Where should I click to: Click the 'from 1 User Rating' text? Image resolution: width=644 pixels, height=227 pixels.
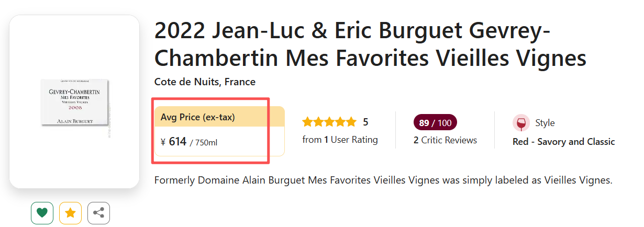(340, 140)
